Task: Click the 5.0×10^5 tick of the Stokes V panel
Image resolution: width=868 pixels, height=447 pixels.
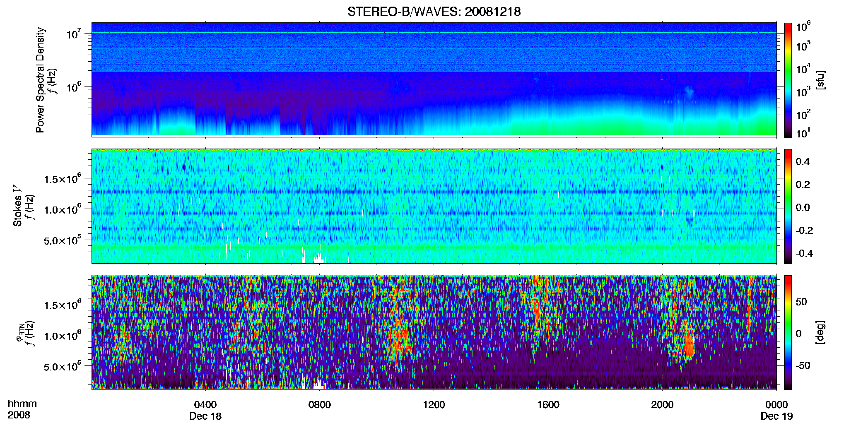Action: [x=63, y=240]
